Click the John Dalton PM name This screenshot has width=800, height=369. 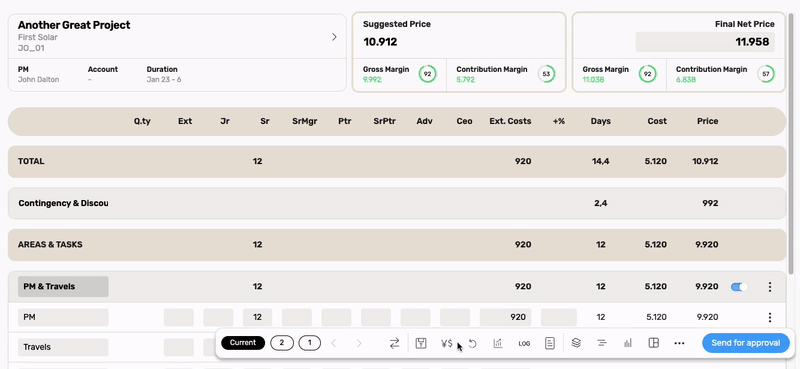pos(39,80)
